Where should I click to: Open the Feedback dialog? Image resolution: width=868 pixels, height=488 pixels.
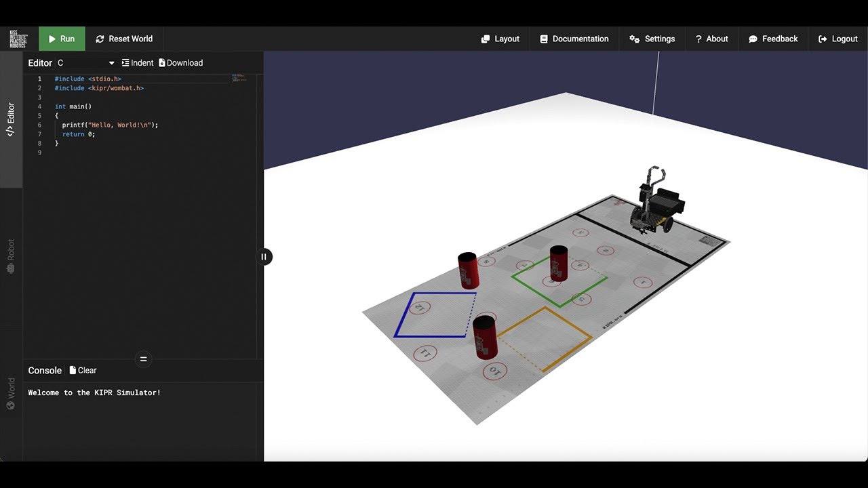pos(772,39)
